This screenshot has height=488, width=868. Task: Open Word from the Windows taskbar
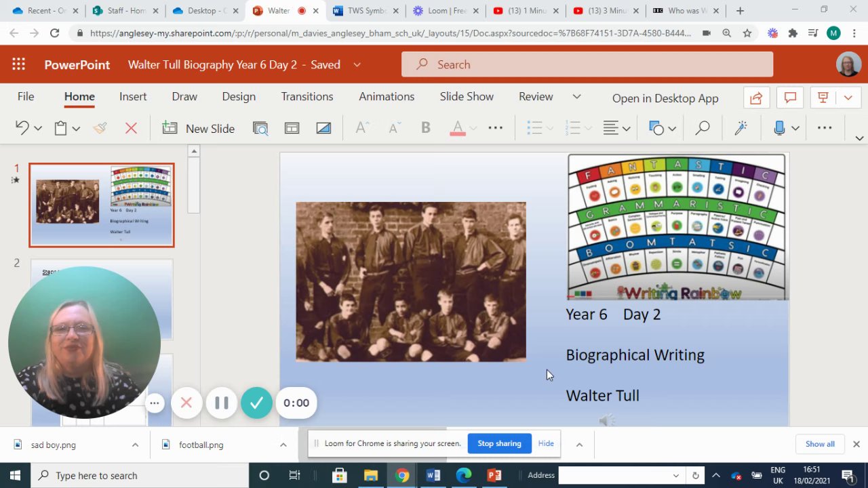433,475
